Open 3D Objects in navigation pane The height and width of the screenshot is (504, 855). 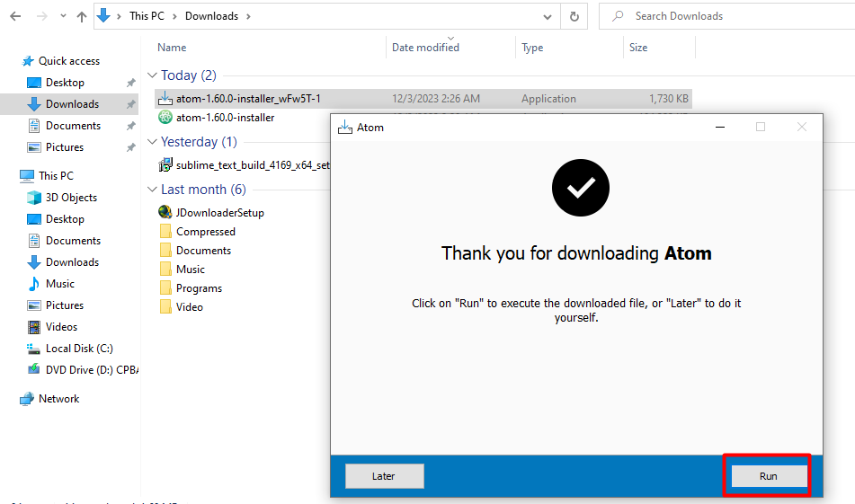[x=71, y=198]
